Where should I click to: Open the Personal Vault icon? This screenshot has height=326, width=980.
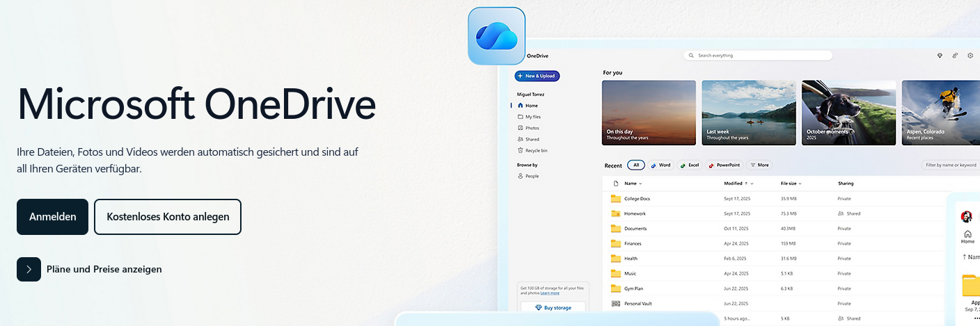click(615, 304)
